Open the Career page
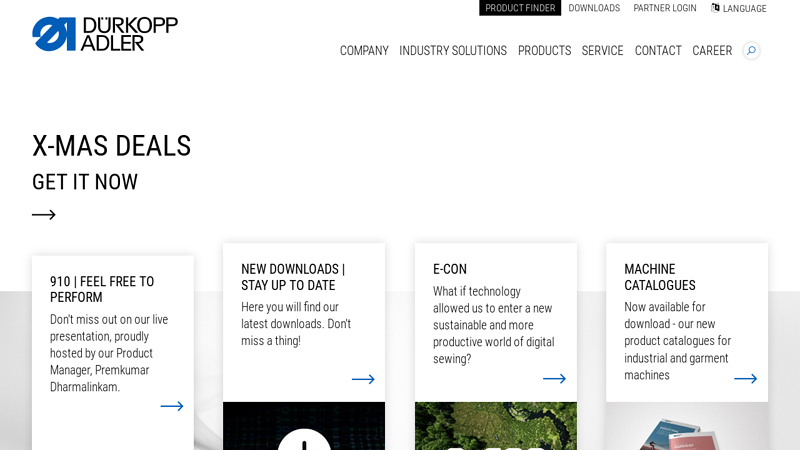The height and width of the screenshot is (450, 800). tap(712, 51)
